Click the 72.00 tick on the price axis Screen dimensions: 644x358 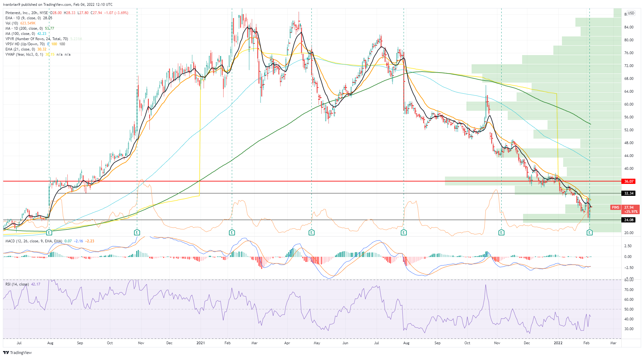pyautogui.click(x=629, y=66)
